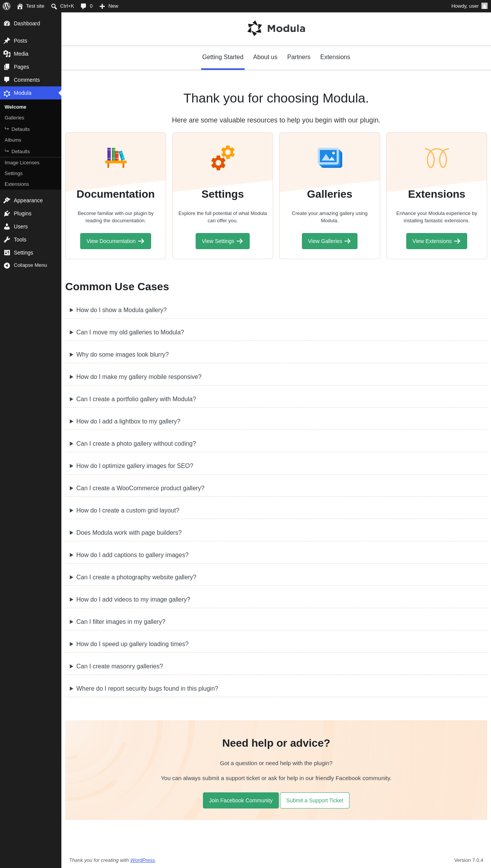Click the Comments bubble icon in admin bar
This screenshot has width=491, height=868.
[x=83, y=6]
